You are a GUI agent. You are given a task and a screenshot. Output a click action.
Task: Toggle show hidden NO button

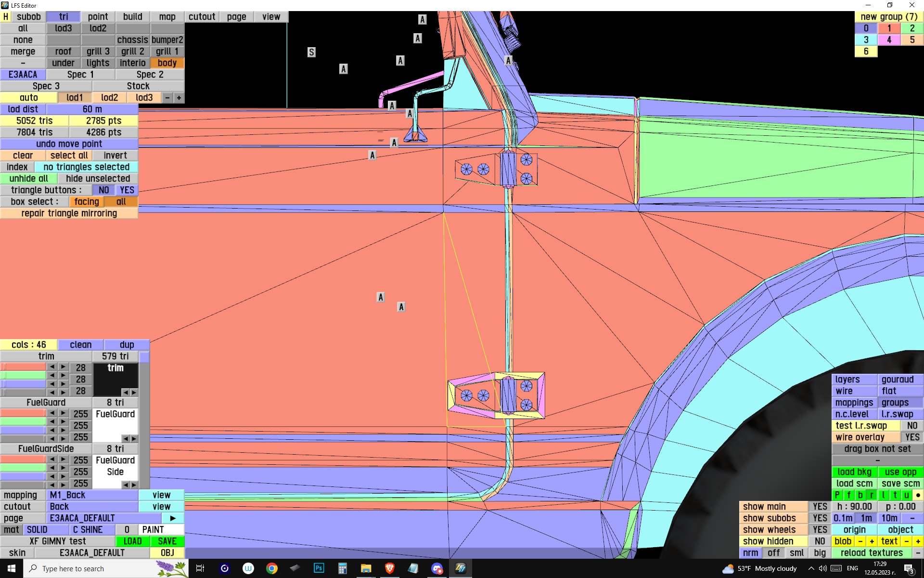[x=820, y=541]
